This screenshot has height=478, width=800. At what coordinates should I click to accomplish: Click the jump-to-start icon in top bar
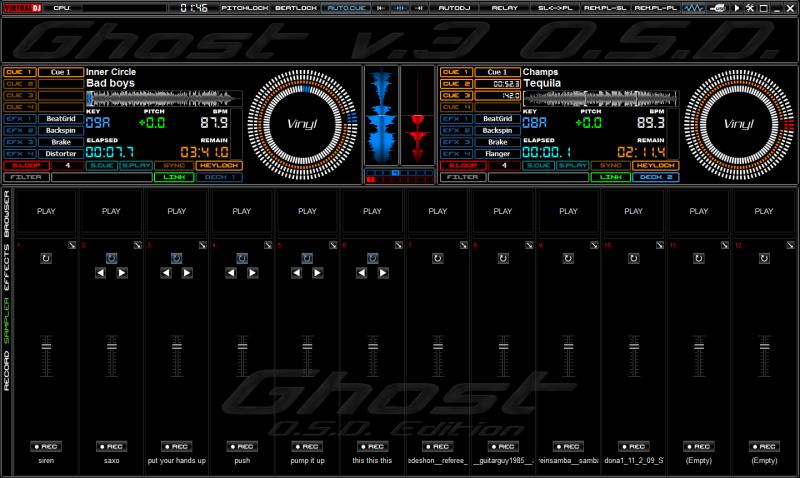(x=381, y=8)
